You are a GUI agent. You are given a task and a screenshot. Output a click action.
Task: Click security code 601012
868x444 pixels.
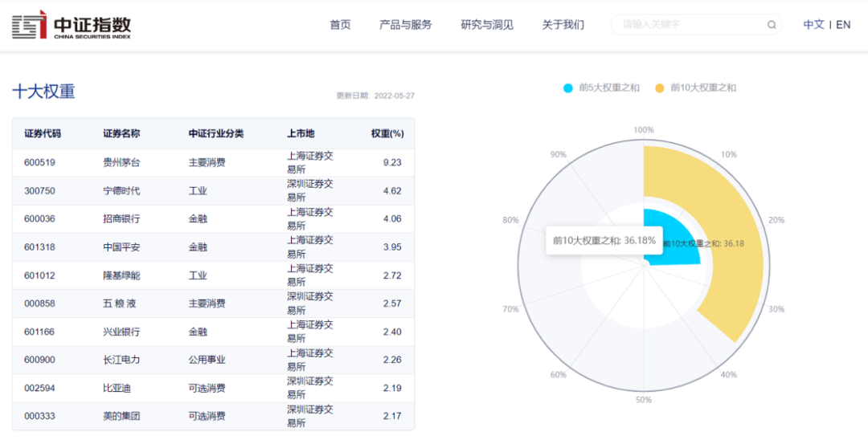point(40,275)
